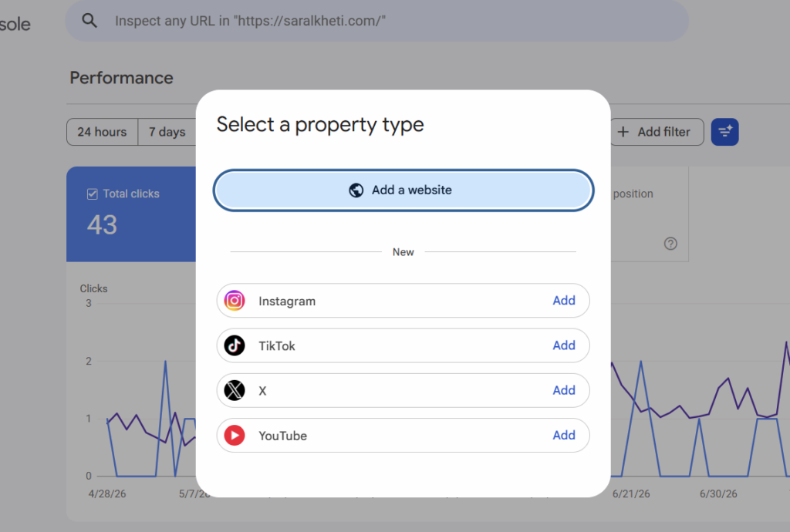Image resolution: width=790 pixels, height=532 pixels.
Task: Click the Select a property type title
Action: (320, 125)
